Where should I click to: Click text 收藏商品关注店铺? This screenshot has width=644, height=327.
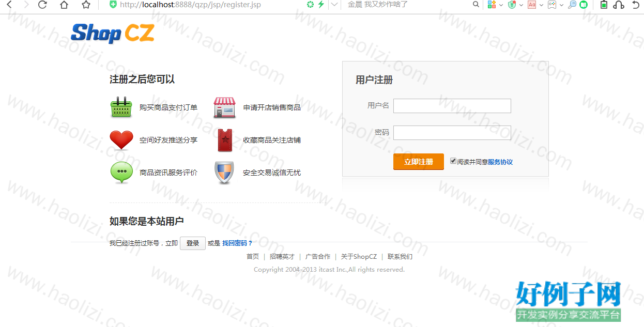point(272,140)
